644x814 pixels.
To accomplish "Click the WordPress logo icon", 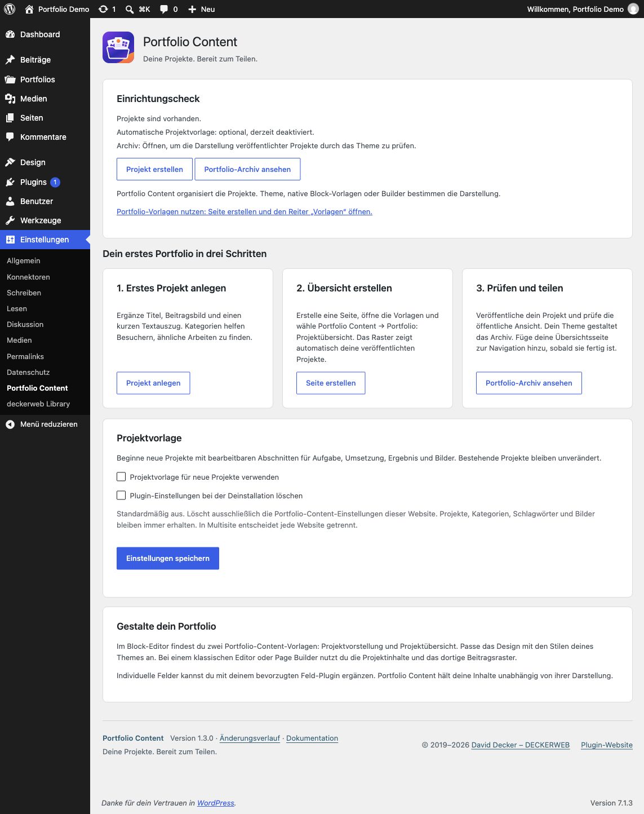I will (10, 9).
